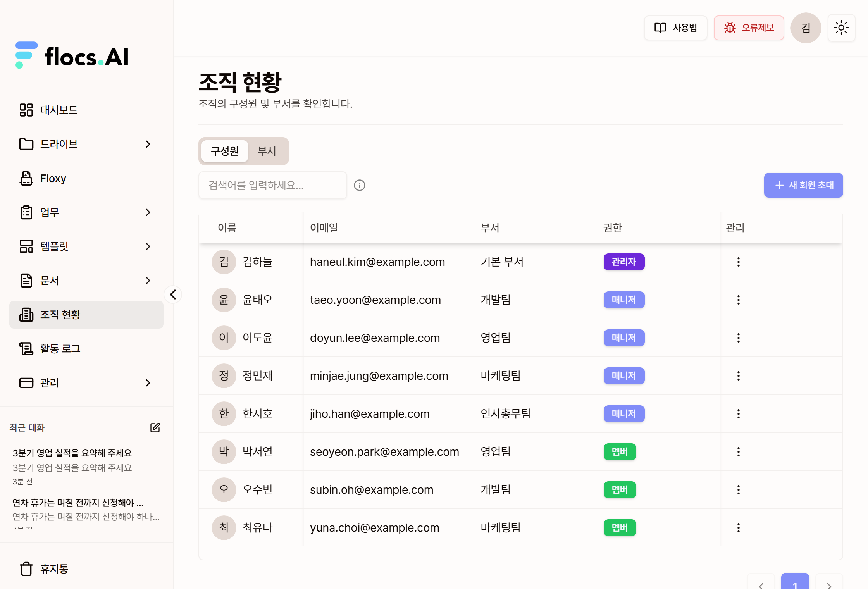Click the 부서 column header
868x589 pixels.
pyautogui.click(x=490, y=228)
